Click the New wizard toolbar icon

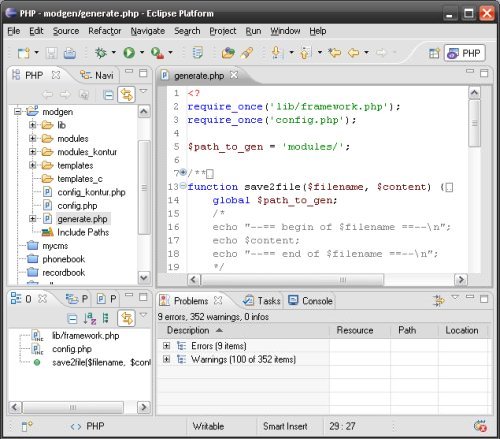click(24, 53)
